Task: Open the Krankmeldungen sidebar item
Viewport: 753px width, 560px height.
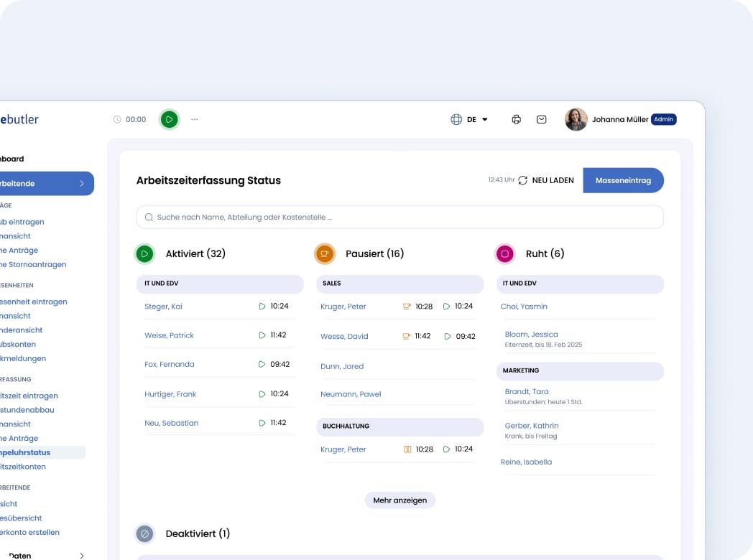Action: pos(23,358)
